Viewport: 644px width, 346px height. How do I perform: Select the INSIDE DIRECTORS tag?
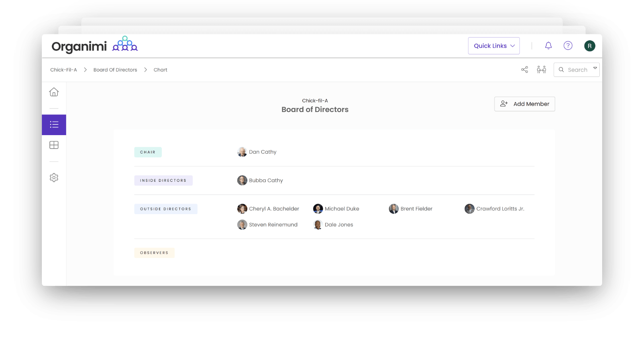(x=163, y=181)
